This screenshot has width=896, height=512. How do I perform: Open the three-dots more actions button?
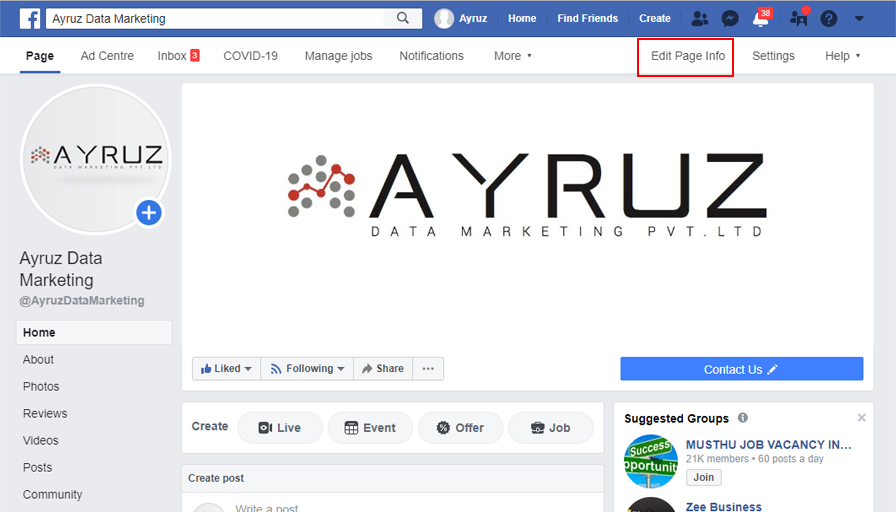(428, 369)
